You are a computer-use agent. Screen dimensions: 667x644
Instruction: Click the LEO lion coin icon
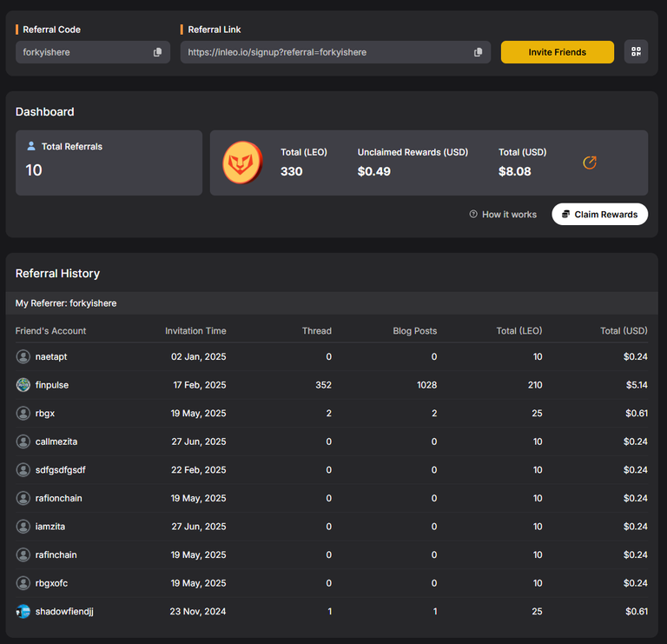pos(242,163)
